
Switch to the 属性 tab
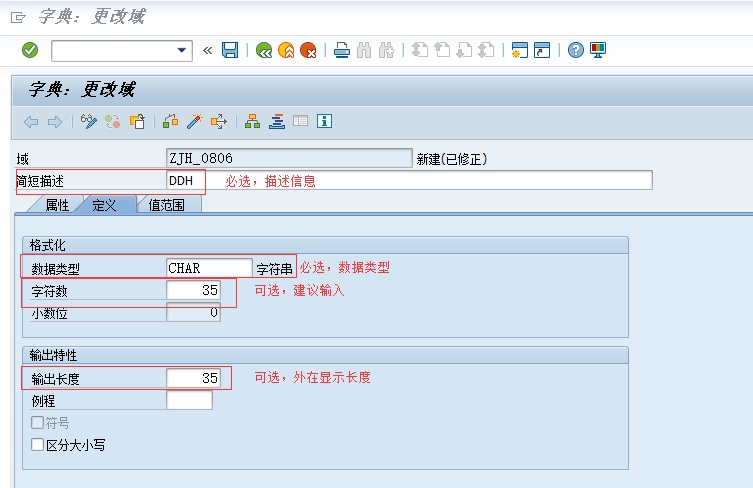(x=57, y=205)
